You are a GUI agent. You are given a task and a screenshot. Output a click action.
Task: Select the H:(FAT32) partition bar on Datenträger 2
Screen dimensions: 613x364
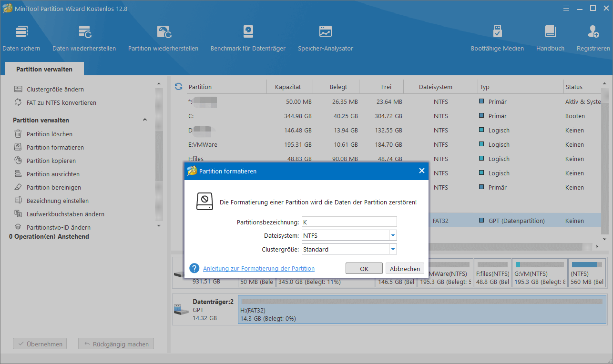point(423,309)
